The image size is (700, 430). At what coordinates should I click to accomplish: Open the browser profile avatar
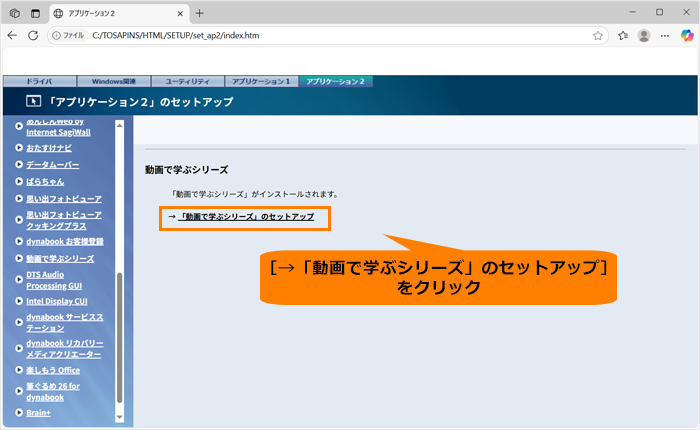644,36
